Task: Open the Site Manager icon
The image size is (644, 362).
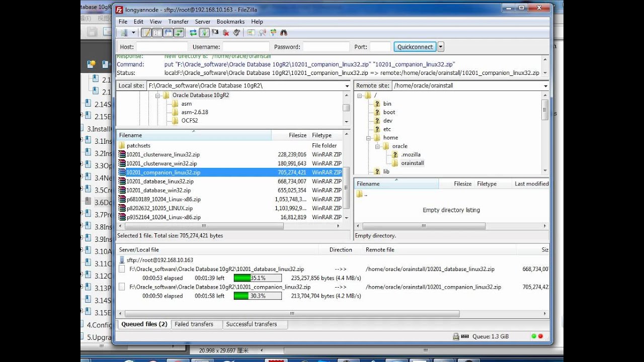Action: pos(124,33)
